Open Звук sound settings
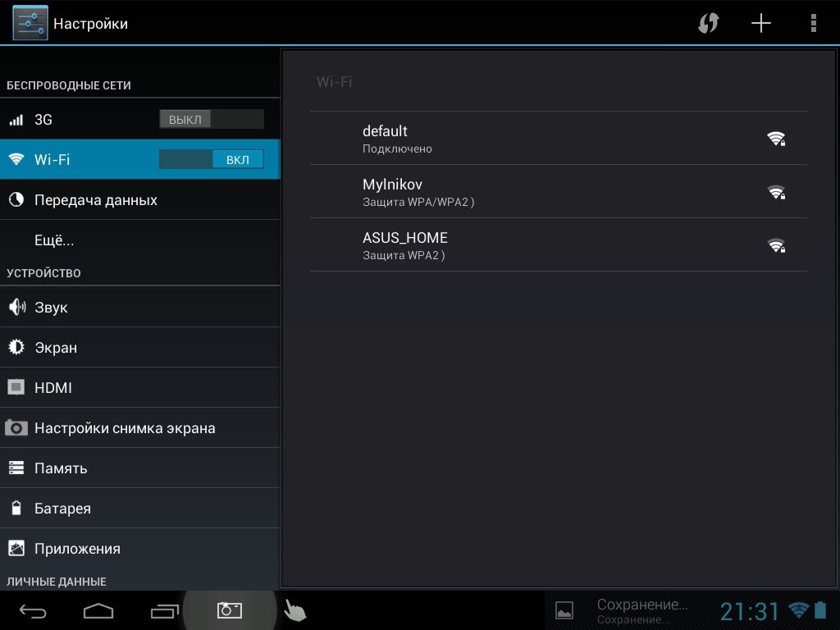This screenshot has width=840, height=630. click(x=51, y=308)
